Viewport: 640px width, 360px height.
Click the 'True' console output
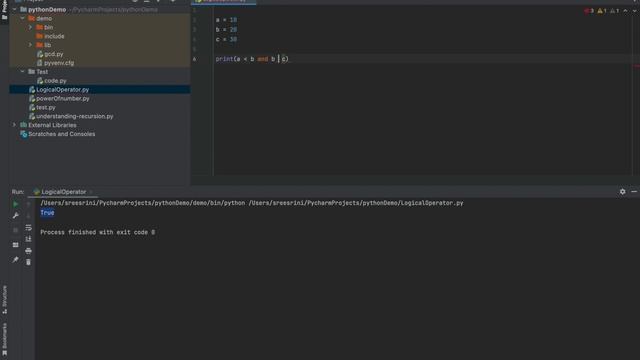point(47,213)
